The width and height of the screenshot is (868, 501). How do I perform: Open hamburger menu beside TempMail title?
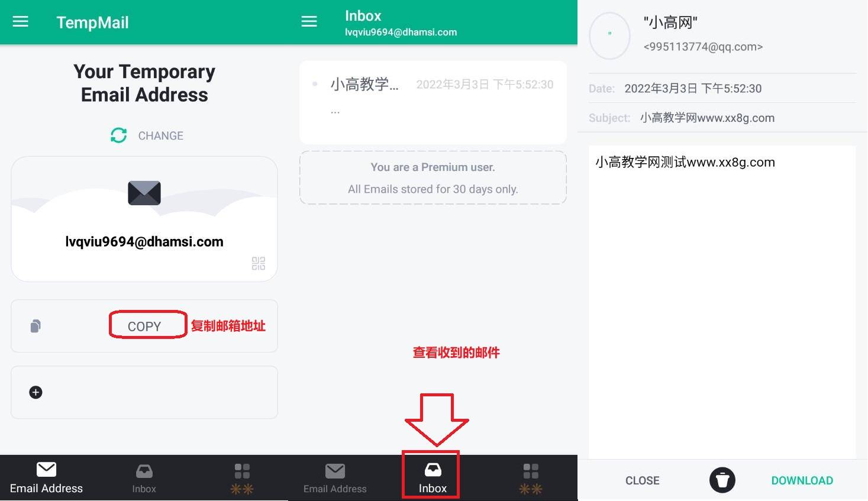pyautogui.click(x=21, y=22)
